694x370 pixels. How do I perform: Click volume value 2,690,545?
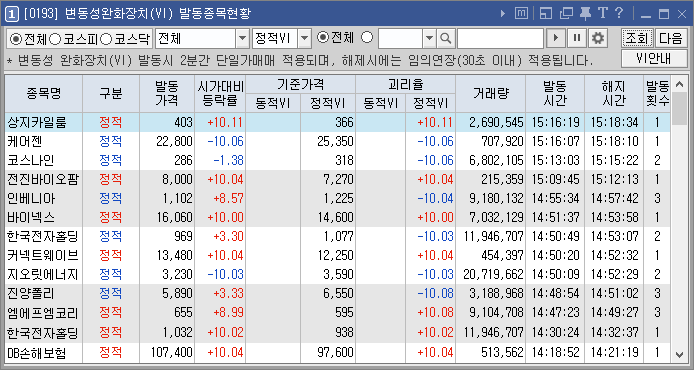click(496, 123)
